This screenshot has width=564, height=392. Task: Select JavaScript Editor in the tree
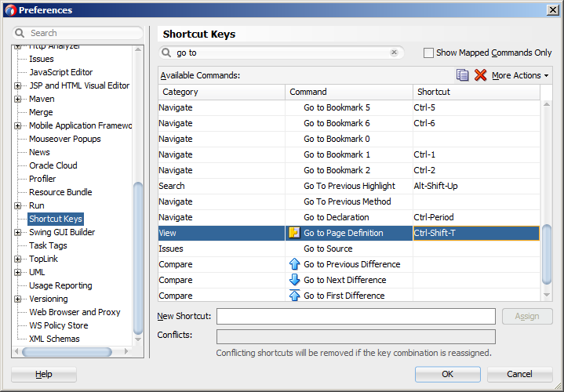[x=60, y=72]
